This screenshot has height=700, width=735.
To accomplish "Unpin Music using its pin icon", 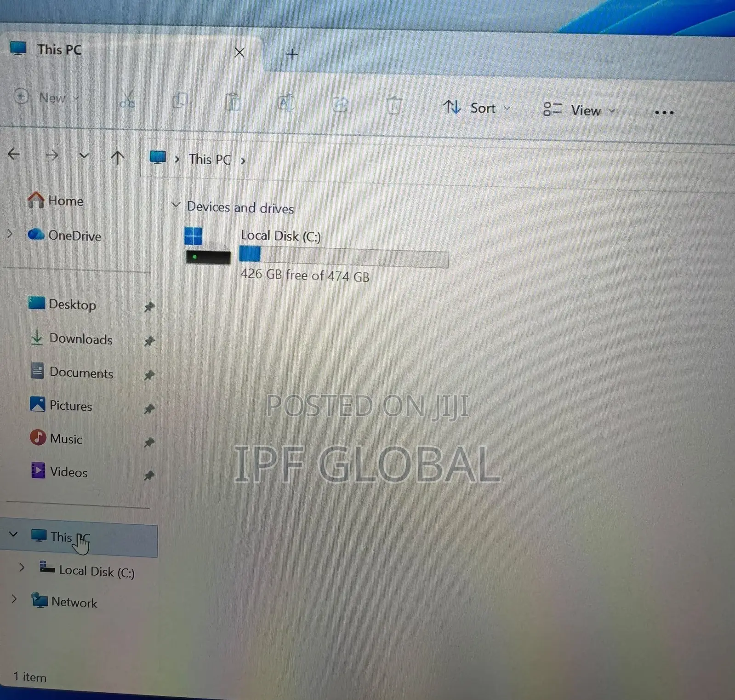I will pos(149,442).
